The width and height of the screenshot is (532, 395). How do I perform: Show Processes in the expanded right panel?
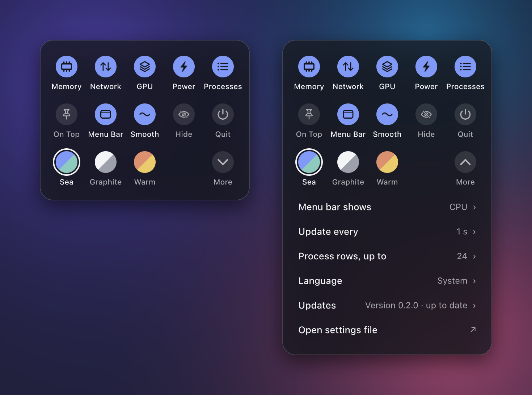pyautogui.click(x=465, y=67)
